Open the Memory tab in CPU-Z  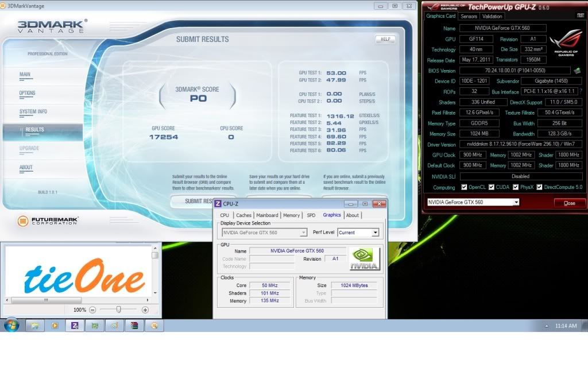pyautogui.click(x=291, y=215)
